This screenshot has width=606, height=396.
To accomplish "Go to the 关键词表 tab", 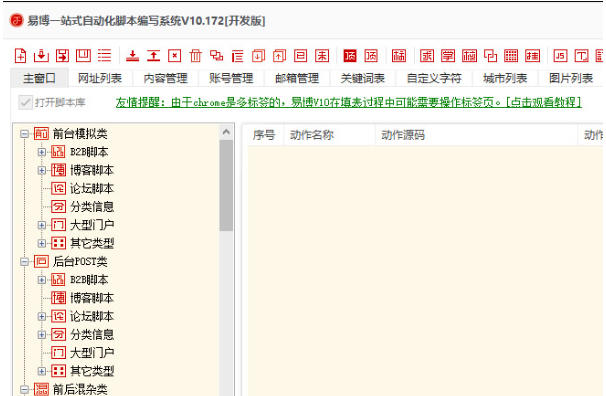I will pos(363,78).
